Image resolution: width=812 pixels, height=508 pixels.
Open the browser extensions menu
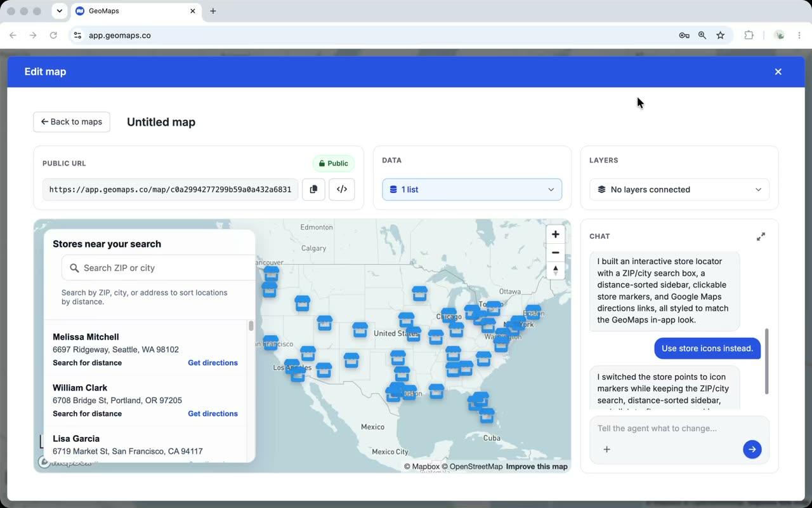749,36
